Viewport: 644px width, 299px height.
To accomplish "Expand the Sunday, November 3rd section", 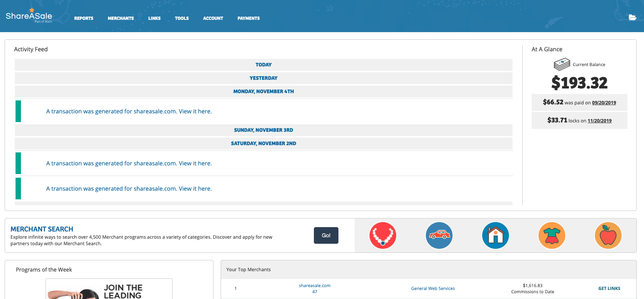I will click(264, 130).
